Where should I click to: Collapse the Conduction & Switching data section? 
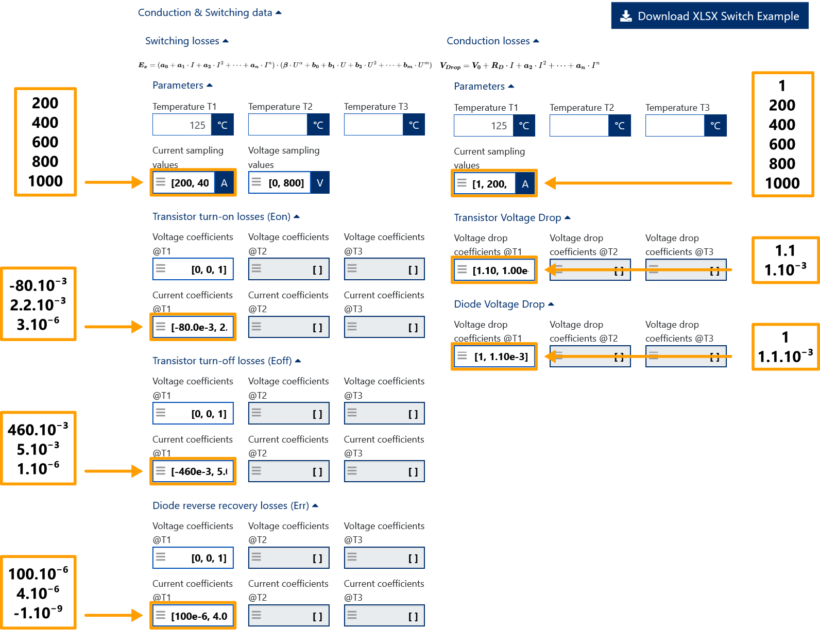[x=279, y=12]
